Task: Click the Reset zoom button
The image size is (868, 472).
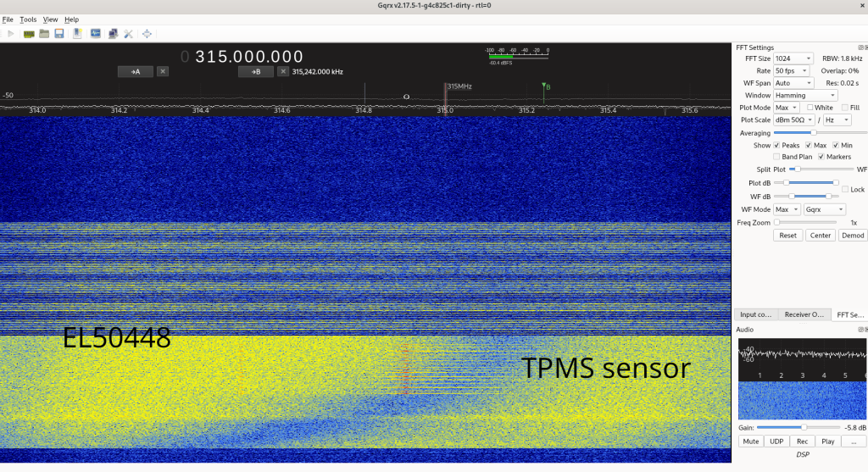Action: click(x=787, y=236)
